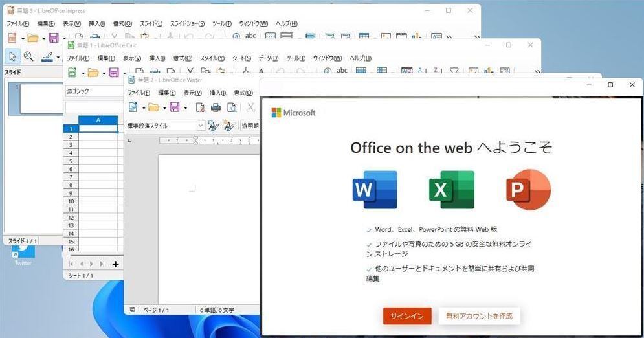This screenshot has height=338, width=644.
Task: Open シート menu in Calc
Action: point(241,58)
